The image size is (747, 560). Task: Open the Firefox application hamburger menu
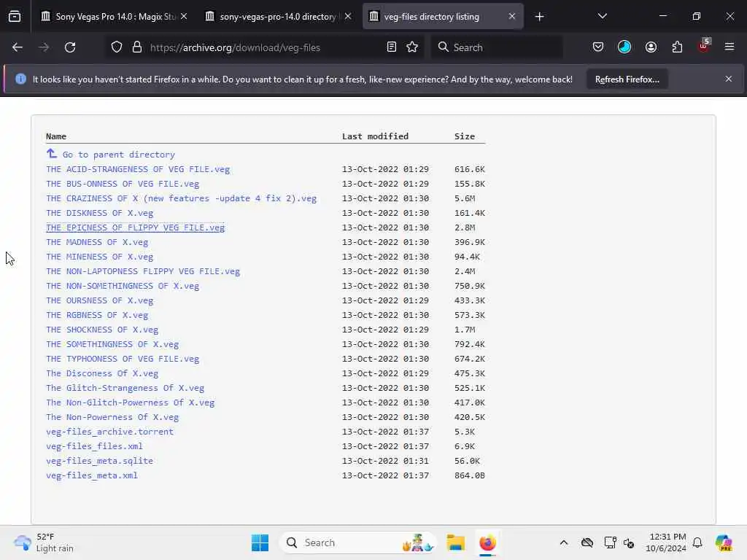(729, 47)
